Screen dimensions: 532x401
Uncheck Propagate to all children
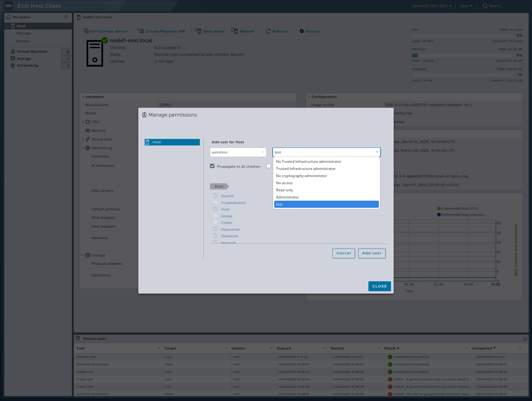[x=212, y=166]
